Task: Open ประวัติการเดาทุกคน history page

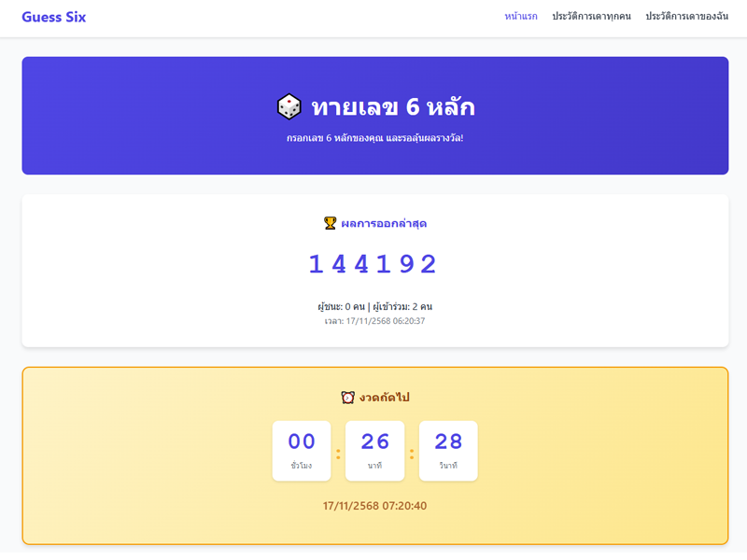Action: pyautogui.click(x=591, y=17)
